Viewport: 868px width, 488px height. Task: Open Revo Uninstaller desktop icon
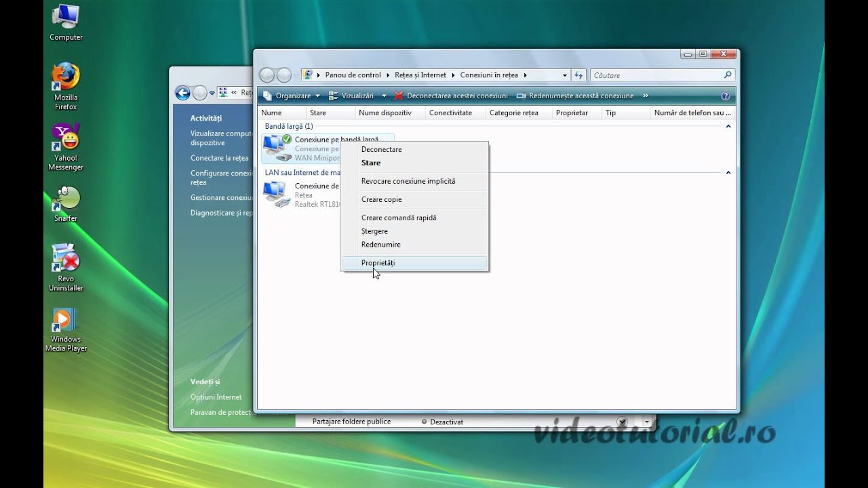[x=66, y=268]
